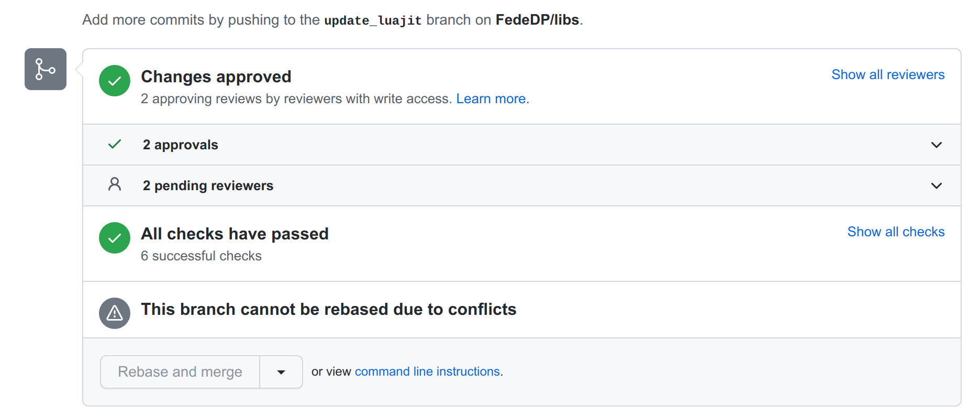
Task: Click the green checkmark beside Changes approved
Action: tap(114, 81)
